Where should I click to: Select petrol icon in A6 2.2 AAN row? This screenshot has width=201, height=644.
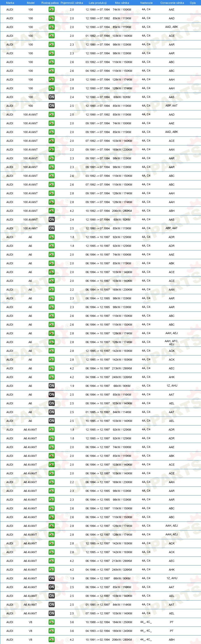point(51,290)
